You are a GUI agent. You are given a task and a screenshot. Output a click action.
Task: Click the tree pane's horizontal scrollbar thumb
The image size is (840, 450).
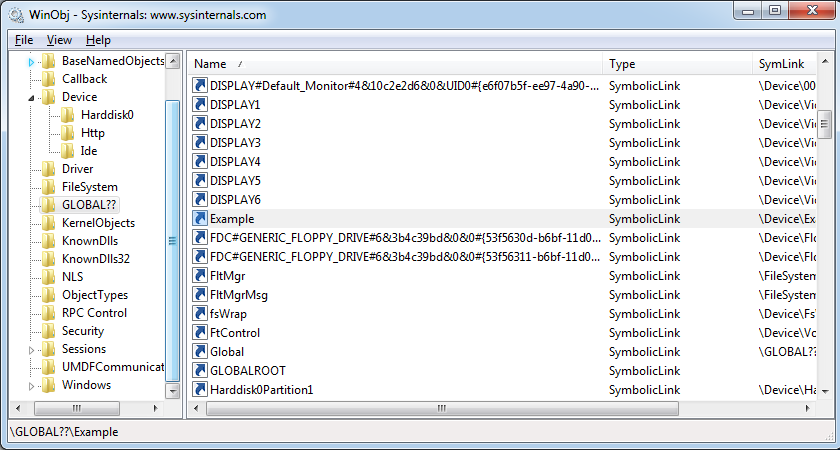tap(76, 408)
